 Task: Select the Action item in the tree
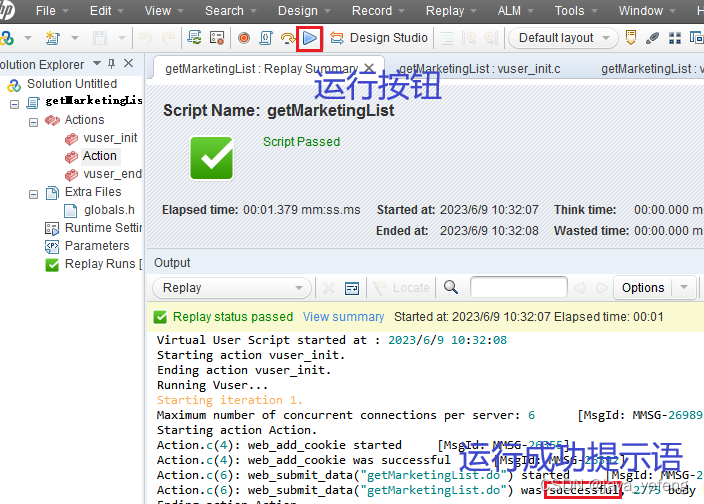[100, 156]
